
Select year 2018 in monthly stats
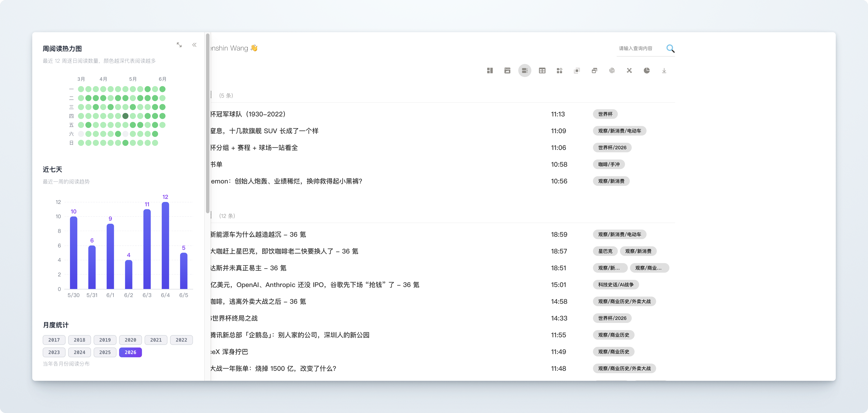click(79, 340)
